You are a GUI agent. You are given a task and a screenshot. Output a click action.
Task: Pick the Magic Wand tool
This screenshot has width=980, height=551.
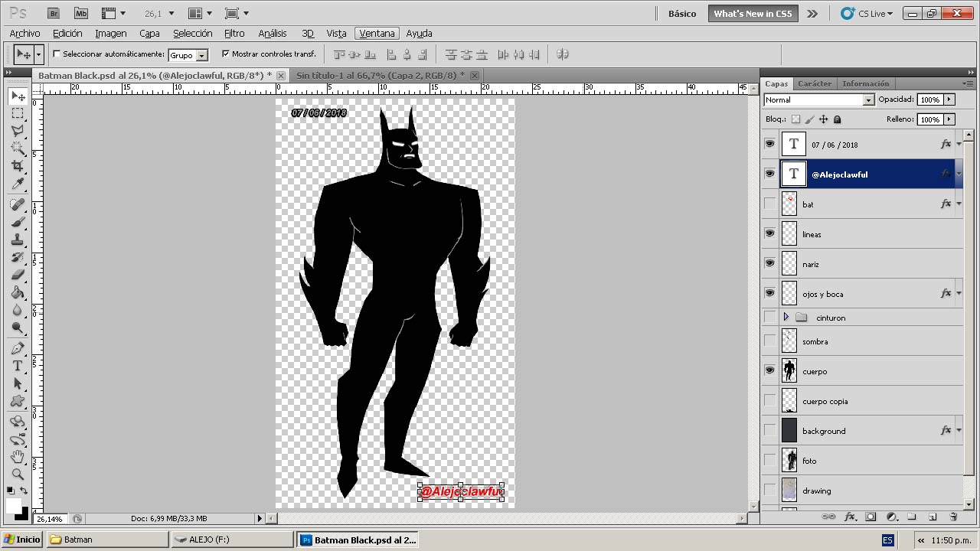pos(17,148)
